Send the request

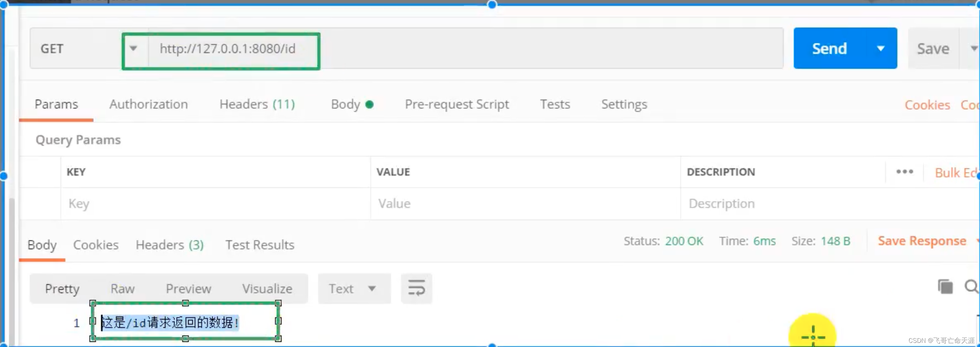829,49
